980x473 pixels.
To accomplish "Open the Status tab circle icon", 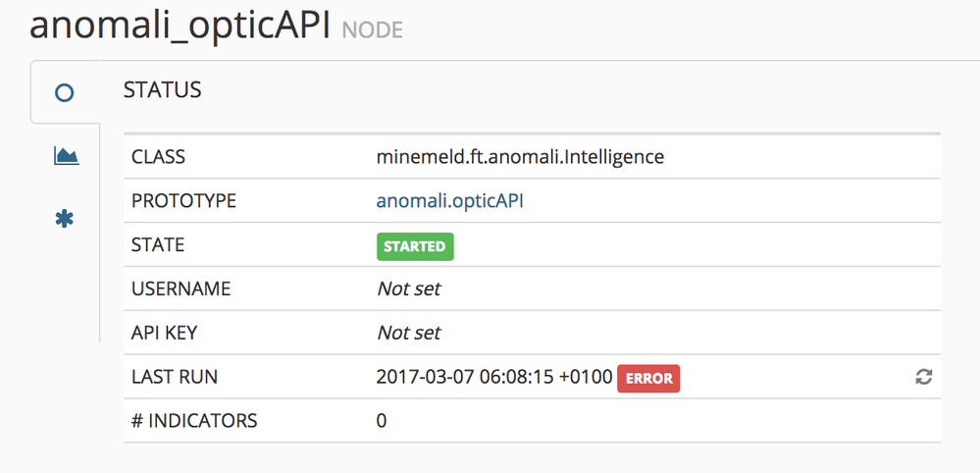I will 65,93.
